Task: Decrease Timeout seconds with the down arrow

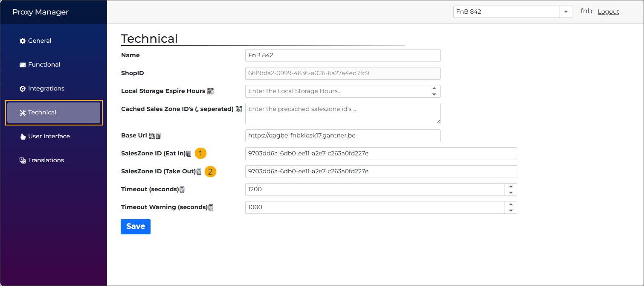Action: pyautogui.click(x=511, y=193)
